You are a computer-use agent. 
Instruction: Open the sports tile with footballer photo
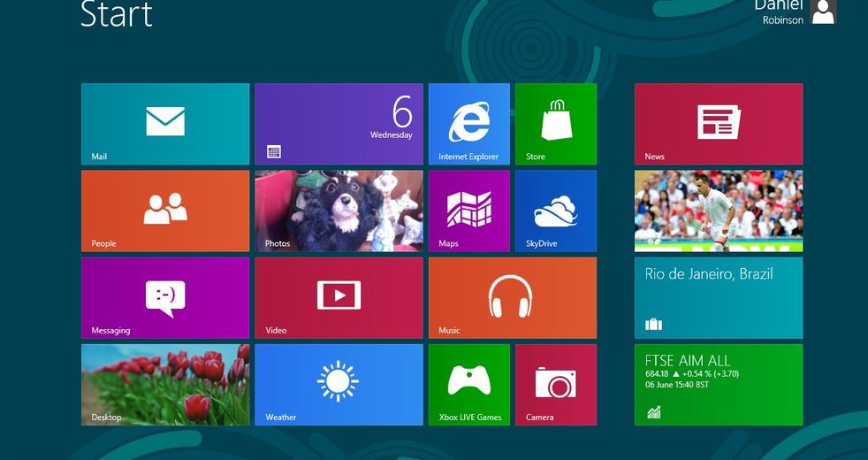click(719, 211)
